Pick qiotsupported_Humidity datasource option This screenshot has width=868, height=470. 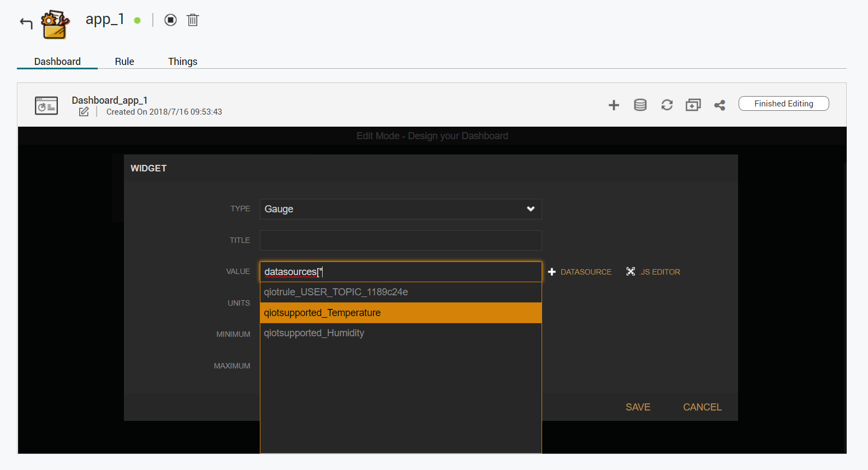(x=400, y=333)
